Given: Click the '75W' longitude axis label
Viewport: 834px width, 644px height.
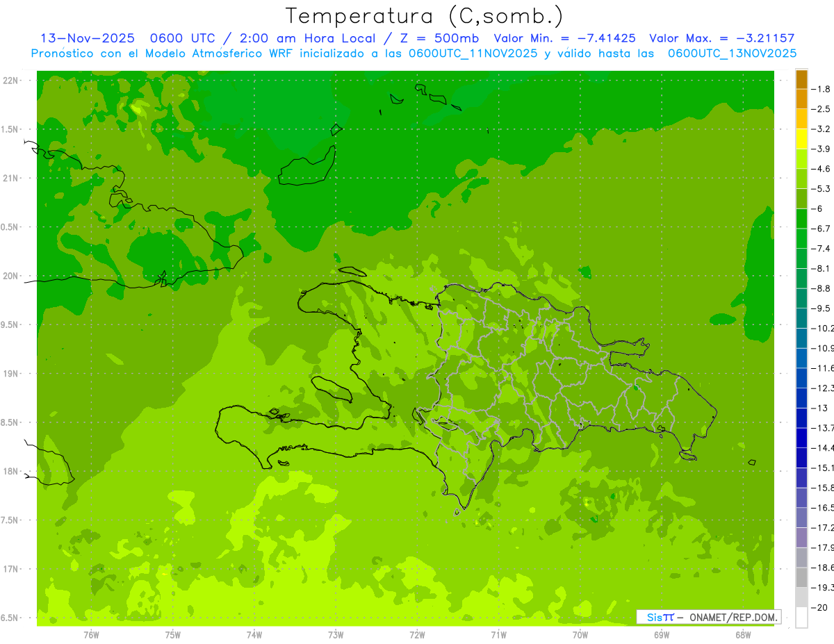Looking at the screenshot, I should [x=173, y=635].
